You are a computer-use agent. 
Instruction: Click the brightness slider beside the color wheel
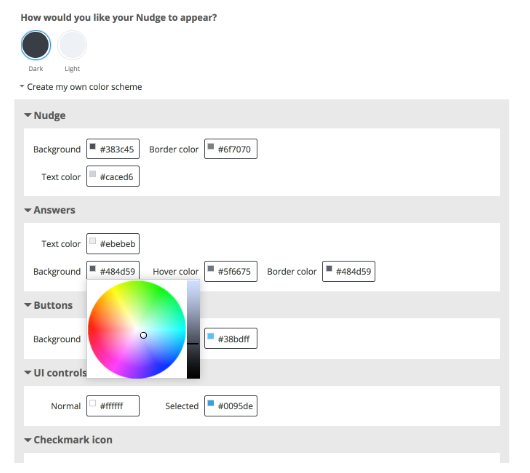[193, 330]
